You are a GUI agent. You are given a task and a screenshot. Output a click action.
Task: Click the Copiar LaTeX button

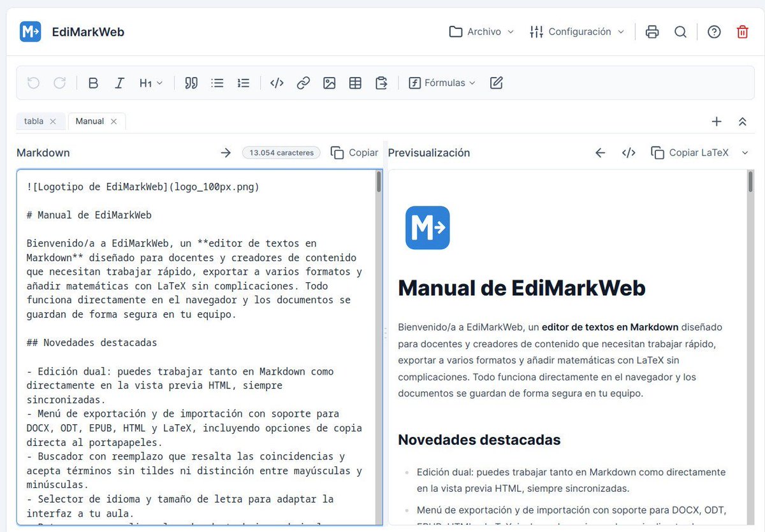(x=690, y=153)
